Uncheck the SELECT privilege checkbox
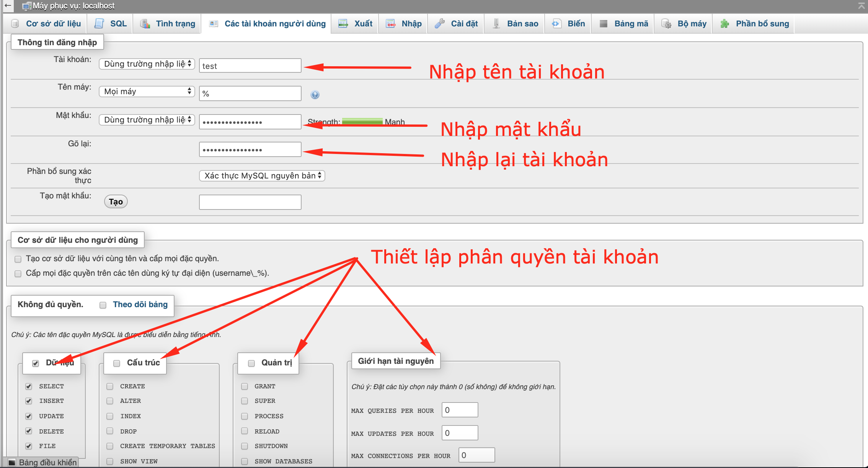 29,386
